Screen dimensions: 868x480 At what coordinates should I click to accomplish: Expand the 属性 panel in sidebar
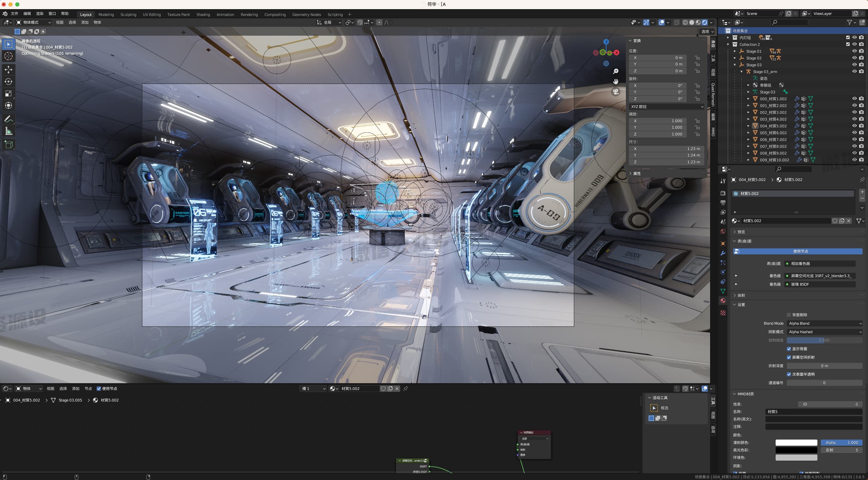pyautogui.click(x=637, y=174)
